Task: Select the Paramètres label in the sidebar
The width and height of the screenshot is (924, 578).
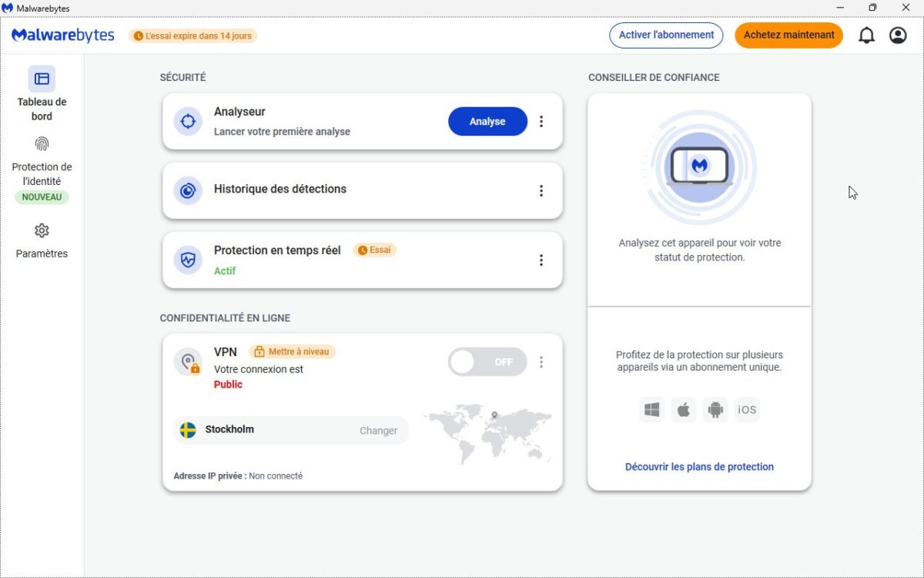Action: coord(42,254)
